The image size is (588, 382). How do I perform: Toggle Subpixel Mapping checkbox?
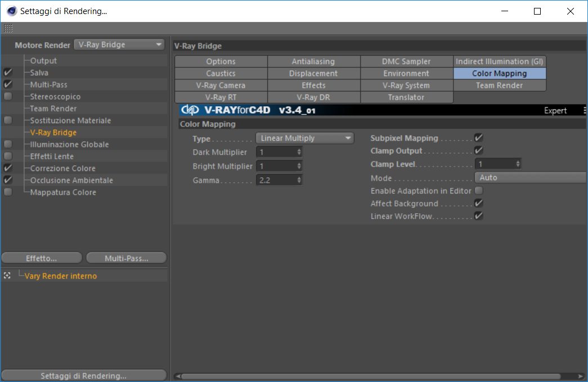[478, 138]
